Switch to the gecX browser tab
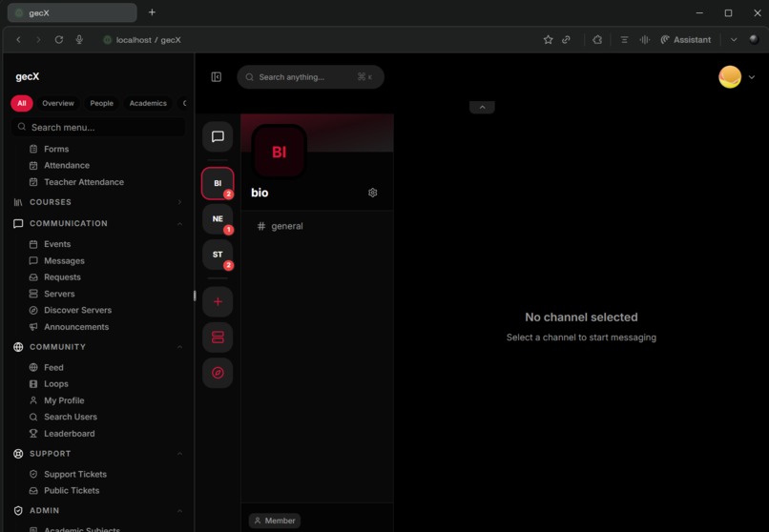The image size is (769, 532). (73, 12)
